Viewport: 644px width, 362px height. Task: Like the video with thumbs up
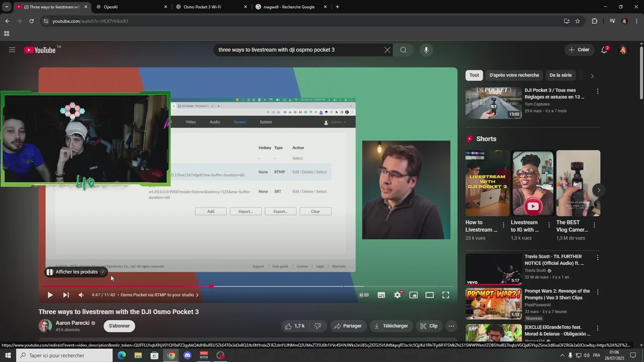[x=295, y=326]
